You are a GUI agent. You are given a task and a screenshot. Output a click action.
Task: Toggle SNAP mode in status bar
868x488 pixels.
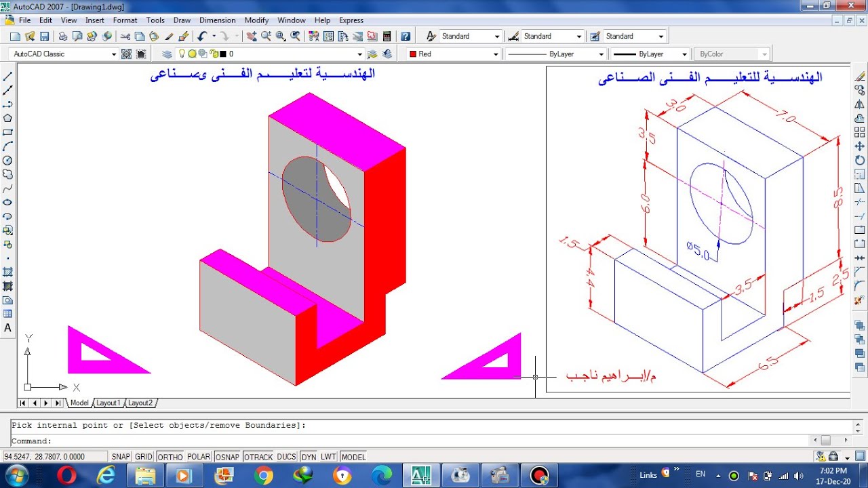point(121,457)
